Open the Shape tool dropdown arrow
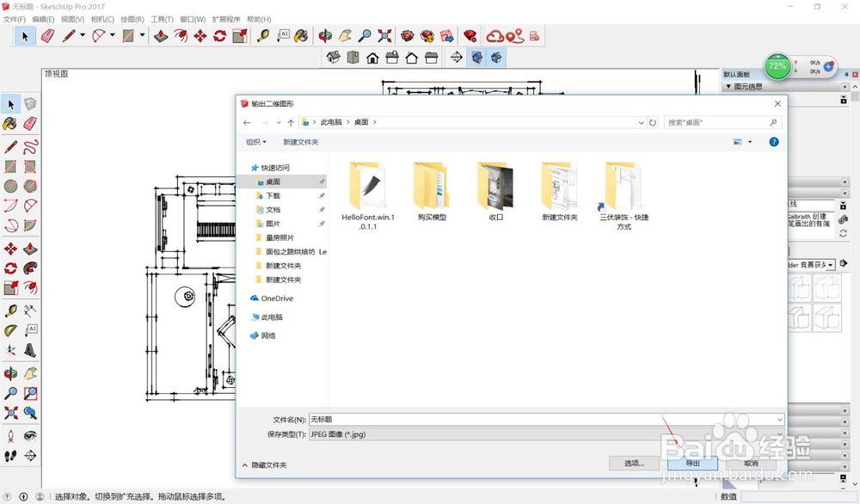The image size is (860, 504). [x=142, y=35]
